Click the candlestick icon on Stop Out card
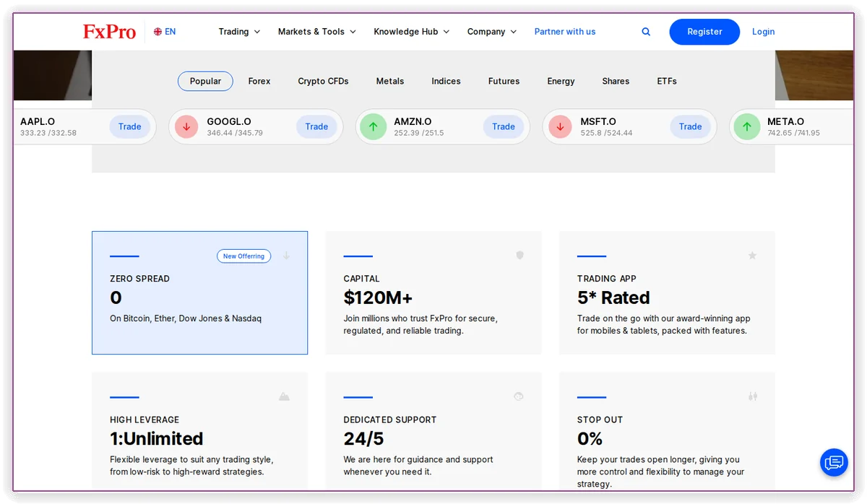This screenshot has width=867, height=504. pyautogui.click(x=753, y=396)
